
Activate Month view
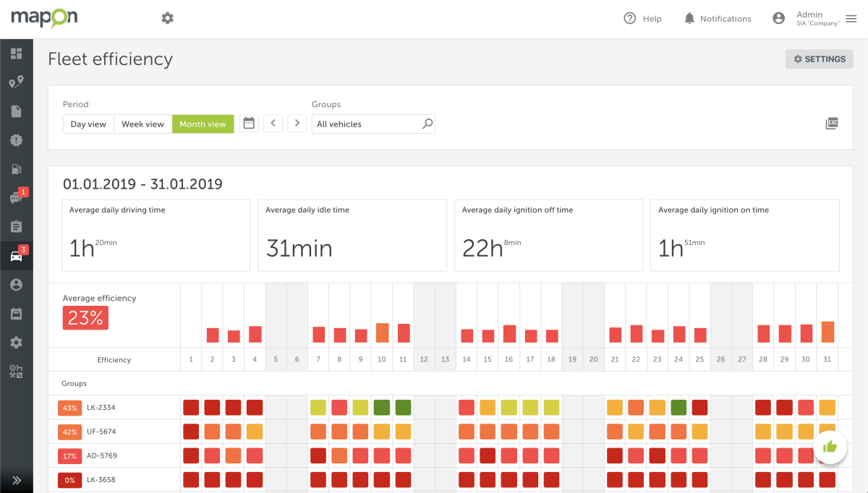[x=203, y=124]
